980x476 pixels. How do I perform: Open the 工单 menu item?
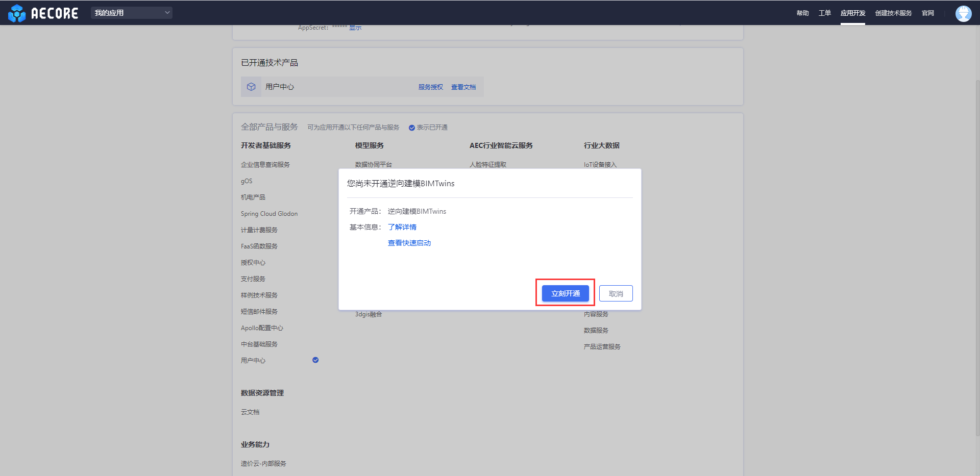click(x=824, y=13)
